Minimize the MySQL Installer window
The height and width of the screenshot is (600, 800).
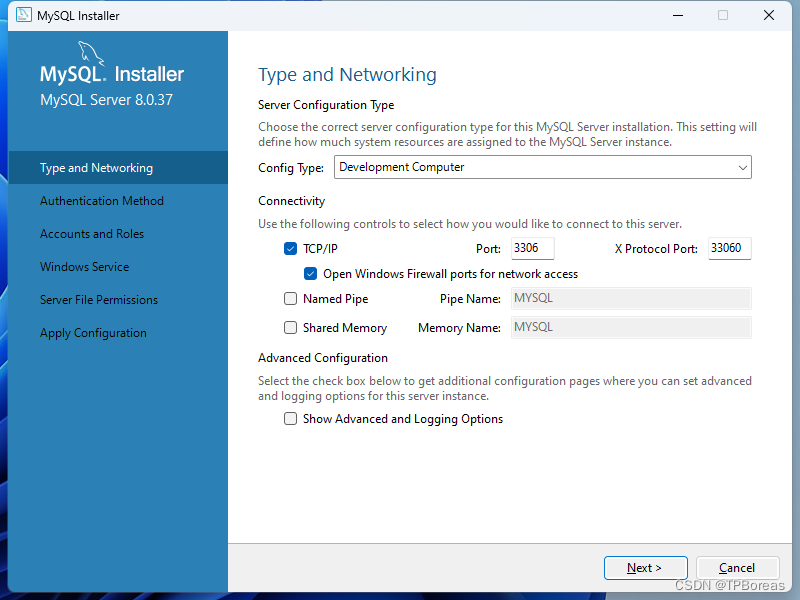pos(678,15)
